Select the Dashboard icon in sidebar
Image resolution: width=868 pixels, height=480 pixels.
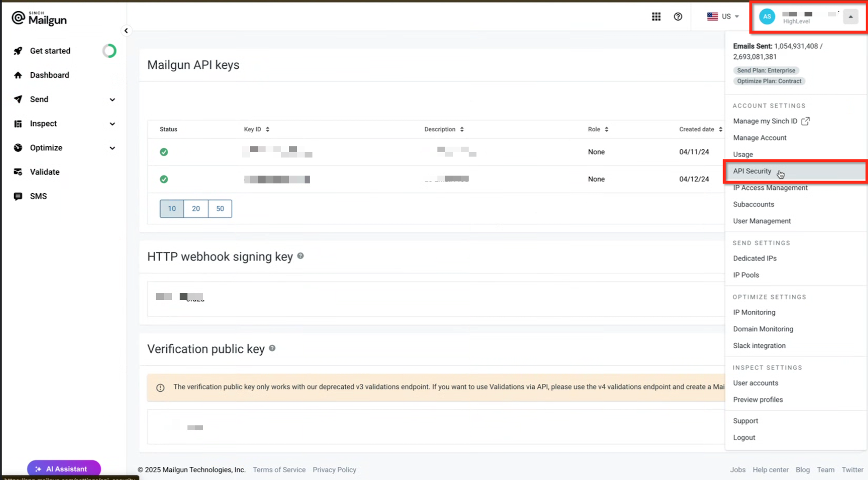[18, 75]
